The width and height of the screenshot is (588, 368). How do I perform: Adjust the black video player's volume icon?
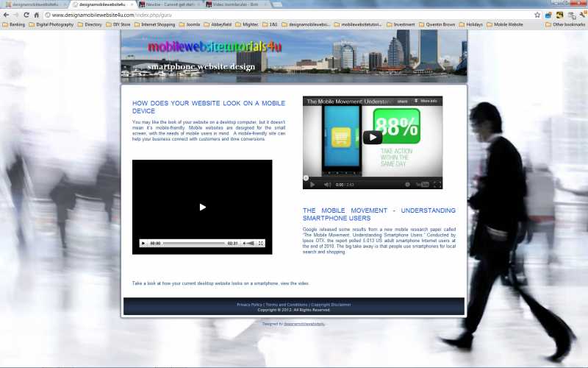click(248, 244)
